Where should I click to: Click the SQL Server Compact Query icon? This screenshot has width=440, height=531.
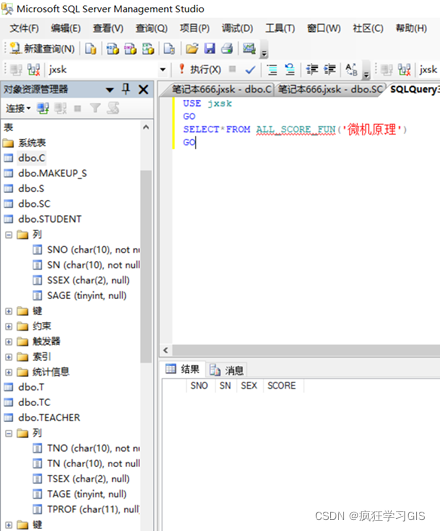[169, 49]
